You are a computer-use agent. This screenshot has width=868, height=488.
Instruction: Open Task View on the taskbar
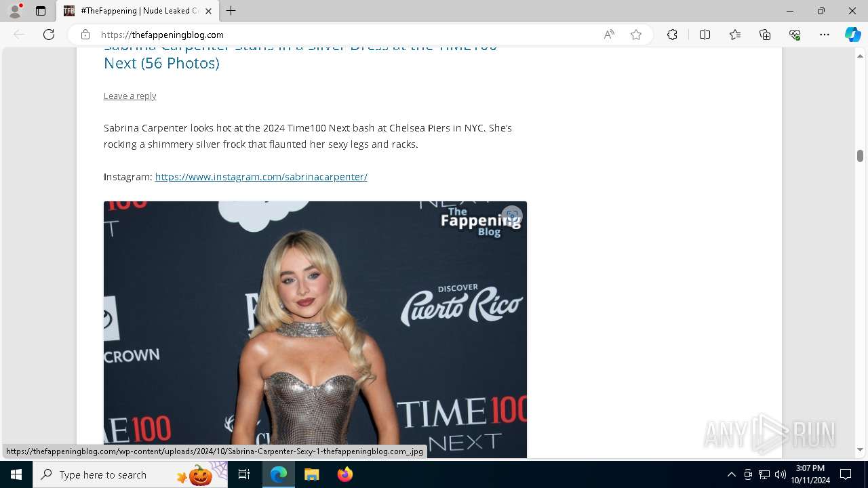point(244,474)
